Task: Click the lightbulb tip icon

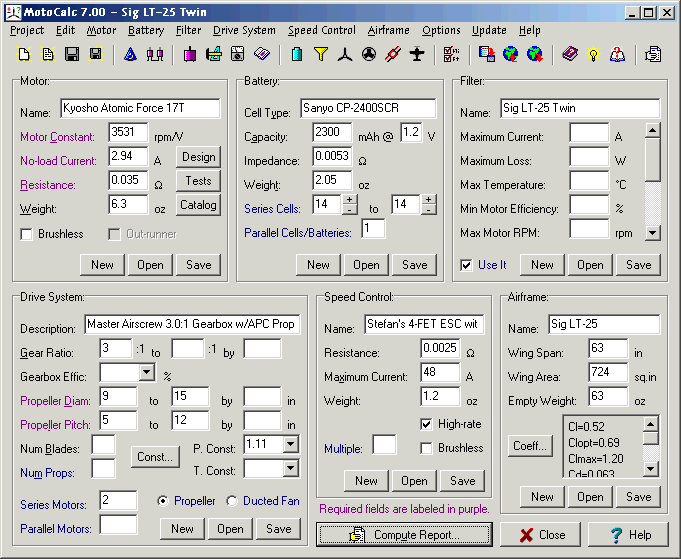Action: (593, 54)
